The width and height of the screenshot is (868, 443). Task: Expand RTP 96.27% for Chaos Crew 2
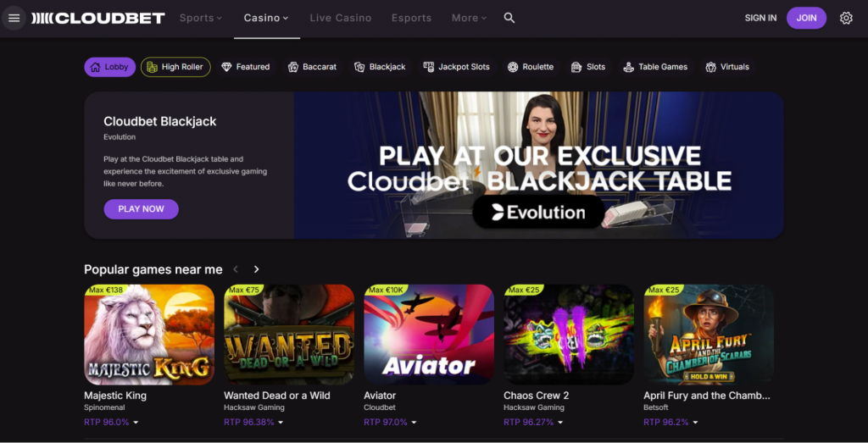[x=533, y=422]
